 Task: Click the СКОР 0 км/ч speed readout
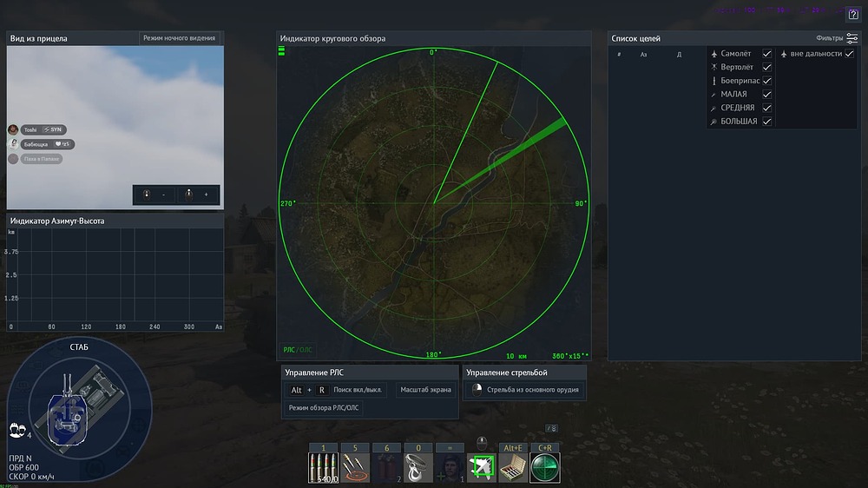click(x=31, y=477)
